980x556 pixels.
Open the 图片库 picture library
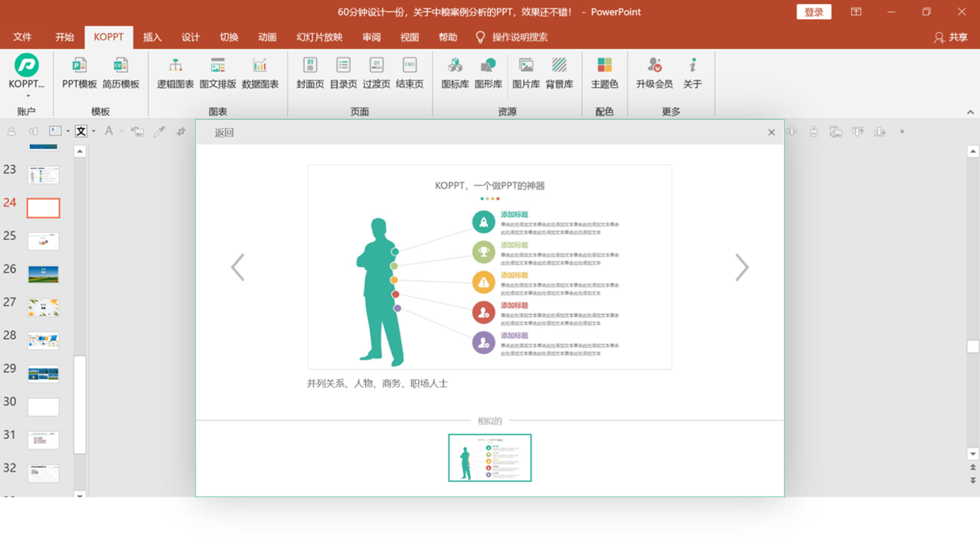pos(526,73)
